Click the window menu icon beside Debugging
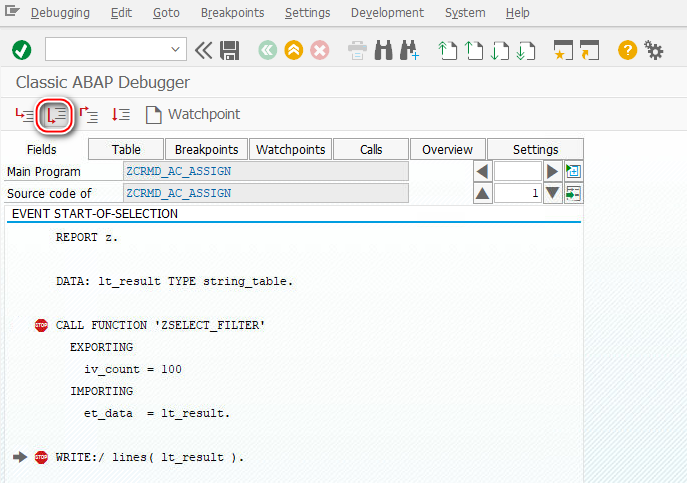 [x=12, y=11]
